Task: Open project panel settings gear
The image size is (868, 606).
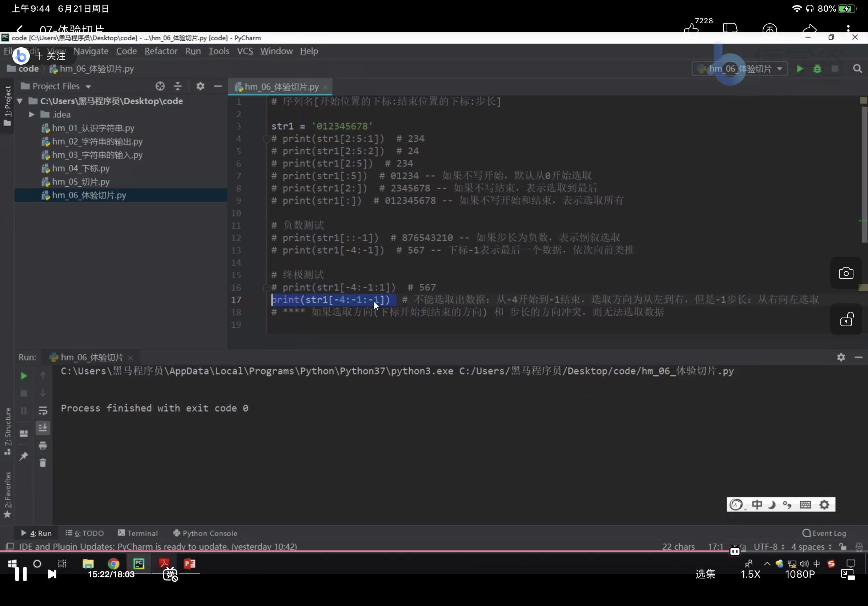Action: tap(200, 86)
